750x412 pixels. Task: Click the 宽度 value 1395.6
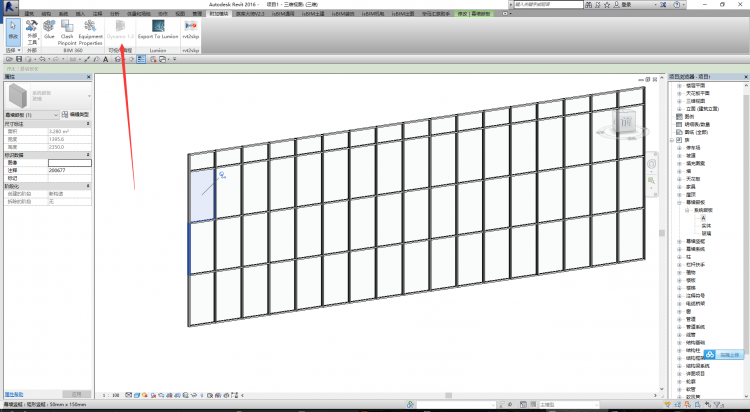(x=70, y=139)
